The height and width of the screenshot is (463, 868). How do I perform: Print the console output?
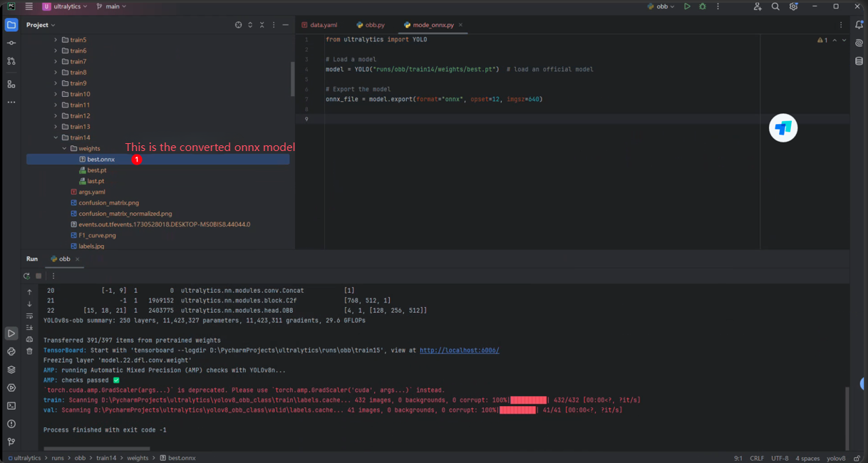[x=29, y=339]
